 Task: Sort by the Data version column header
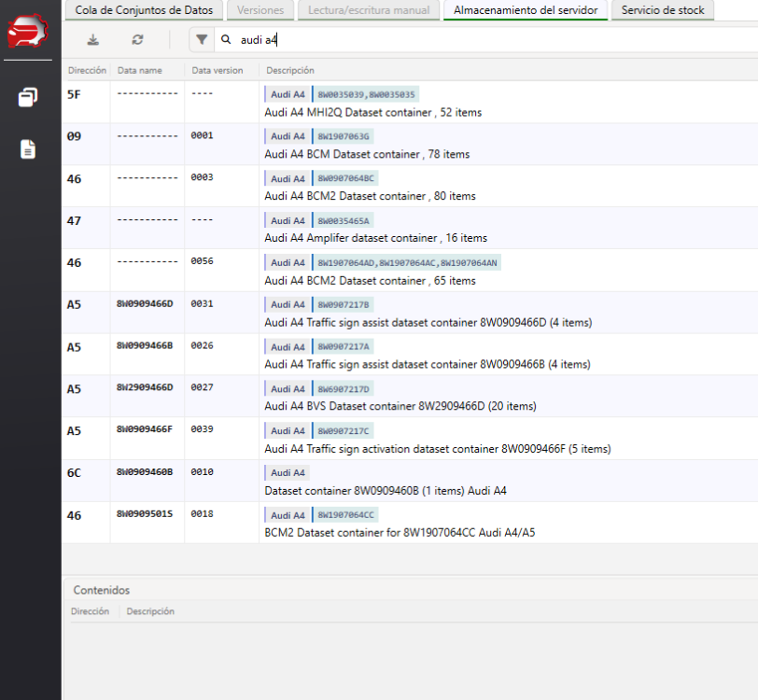tap(218, 70)
